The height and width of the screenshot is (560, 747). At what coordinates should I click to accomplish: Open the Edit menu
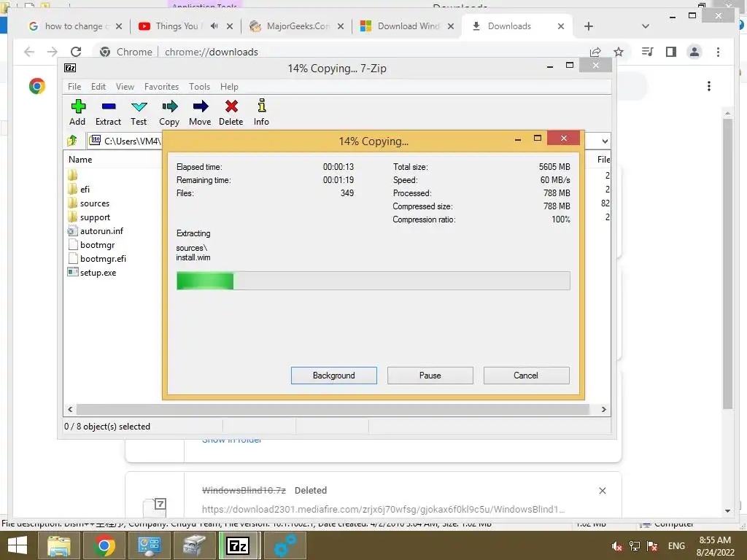coord(98,87)
